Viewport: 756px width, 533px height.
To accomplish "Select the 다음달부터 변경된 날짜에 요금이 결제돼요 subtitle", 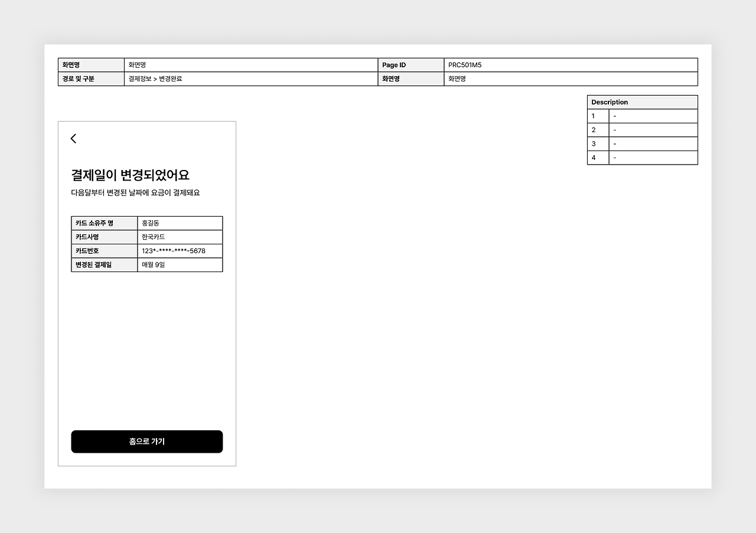I will point(135,192).
